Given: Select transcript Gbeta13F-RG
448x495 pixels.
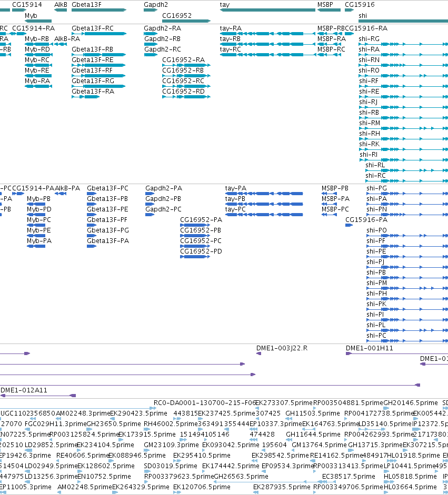Looking at the screenshot, I should click(93, 81).
